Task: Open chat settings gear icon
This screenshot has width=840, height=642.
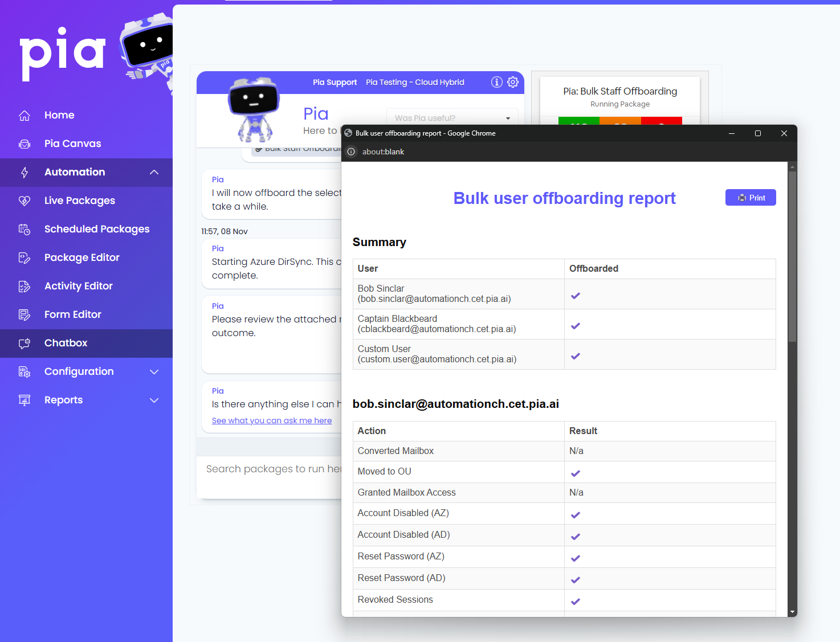Action: (x=513, y=82)
